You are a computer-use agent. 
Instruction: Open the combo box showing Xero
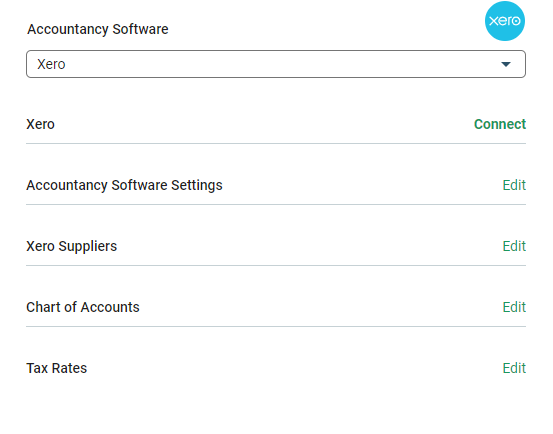click(x=276, y=64)
